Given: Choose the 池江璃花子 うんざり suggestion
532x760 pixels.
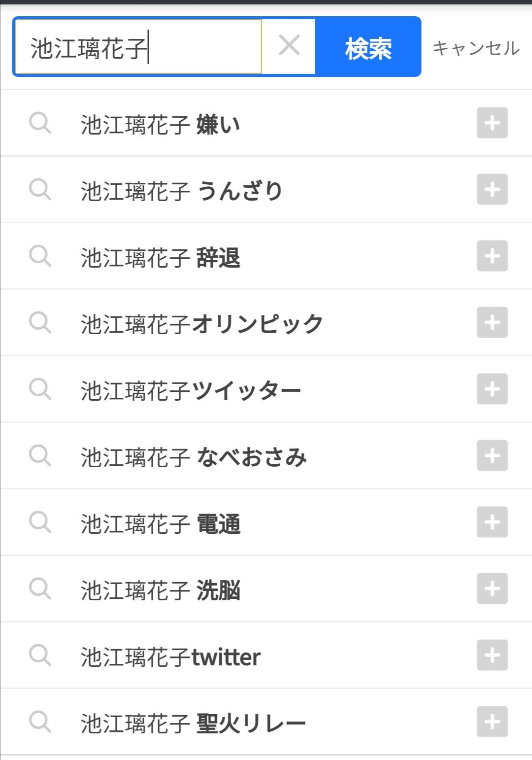Looking at the screenshot, I should tap(181, 190).
